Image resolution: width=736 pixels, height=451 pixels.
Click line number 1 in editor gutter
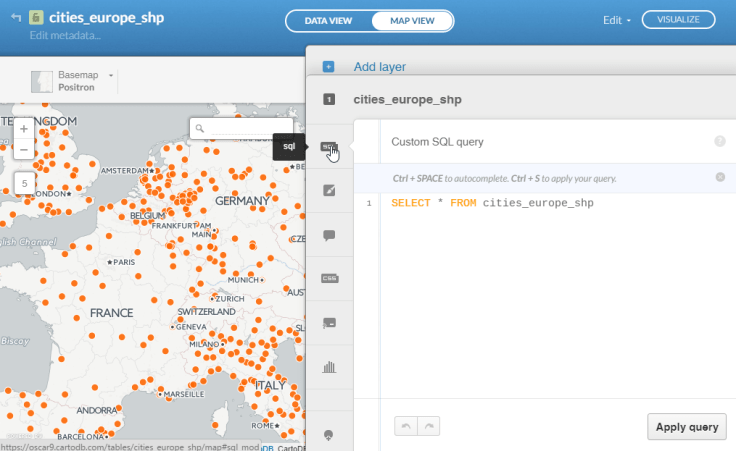coord(369,203)
